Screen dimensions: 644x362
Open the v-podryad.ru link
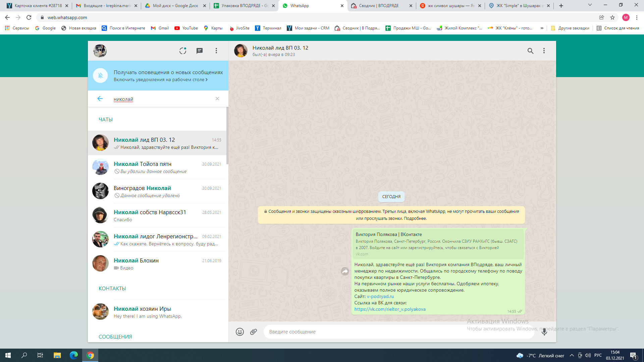click(x=380, y=296)
